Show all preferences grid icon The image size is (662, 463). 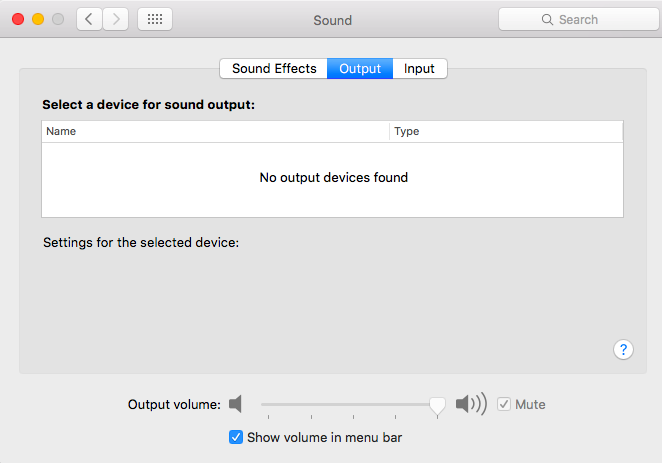154,19
